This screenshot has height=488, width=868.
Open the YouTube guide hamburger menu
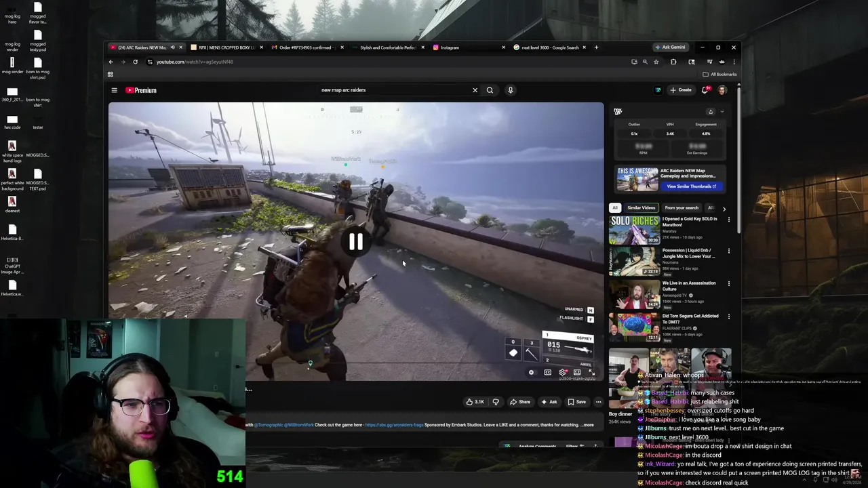(114, 90)
